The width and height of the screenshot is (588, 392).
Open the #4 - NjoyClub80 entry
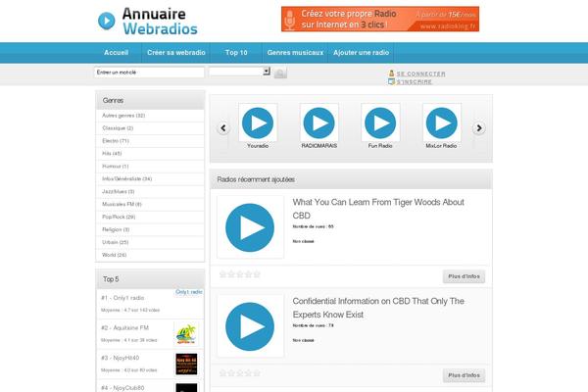coord(122,388)
